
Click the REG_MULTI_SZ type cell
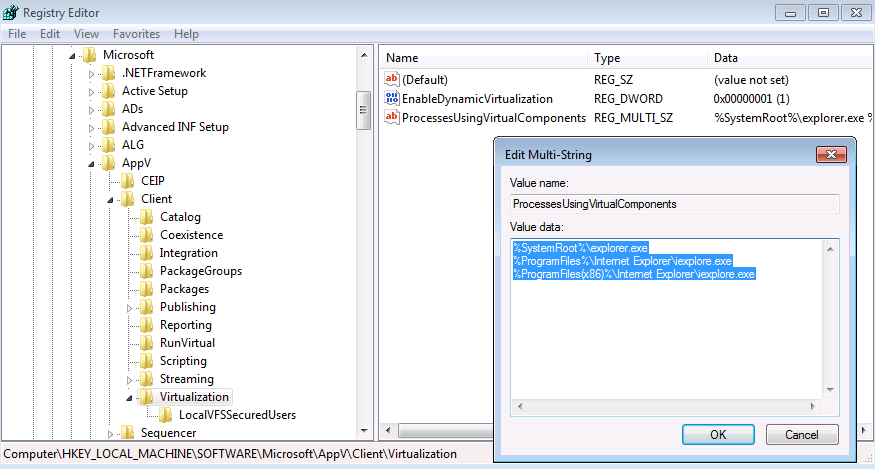tap(633, 118)
